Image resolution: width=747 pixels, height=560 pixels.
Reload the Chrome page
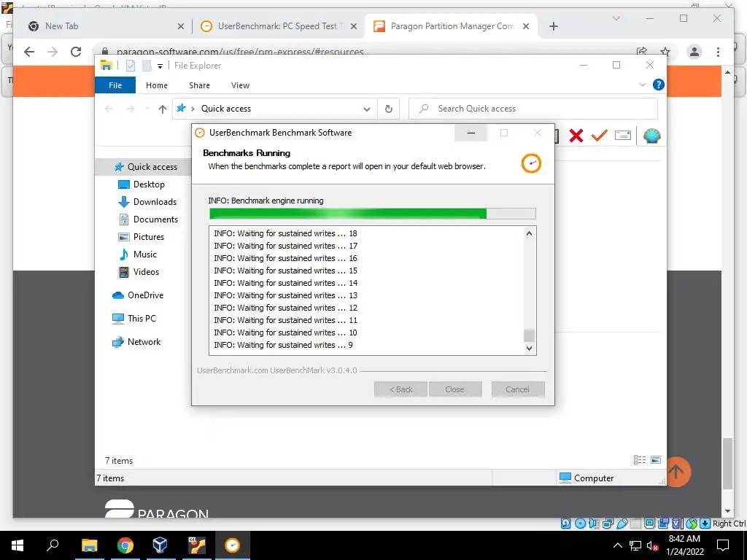coord(76,52)
